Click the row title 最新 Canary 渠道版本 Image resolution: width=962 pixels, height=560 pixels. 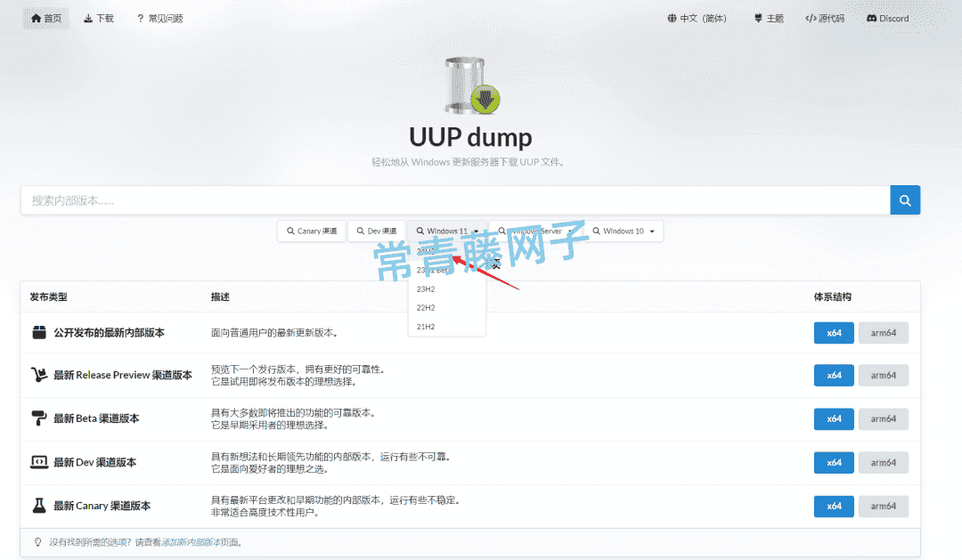coord(102,506)
